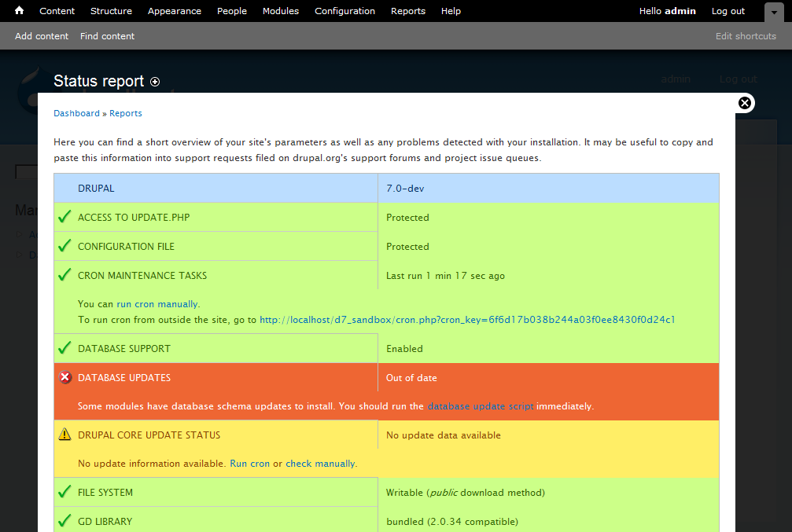Screen dimensions: 792x532
Task: Collapse the shortcut bar with arrow toggle
Action: tap(773, 12)
